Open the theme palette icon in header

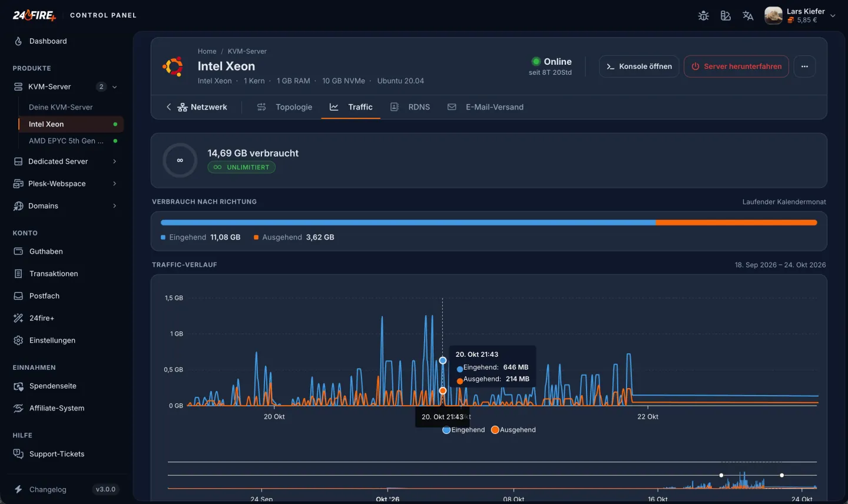tap(726, 16)
